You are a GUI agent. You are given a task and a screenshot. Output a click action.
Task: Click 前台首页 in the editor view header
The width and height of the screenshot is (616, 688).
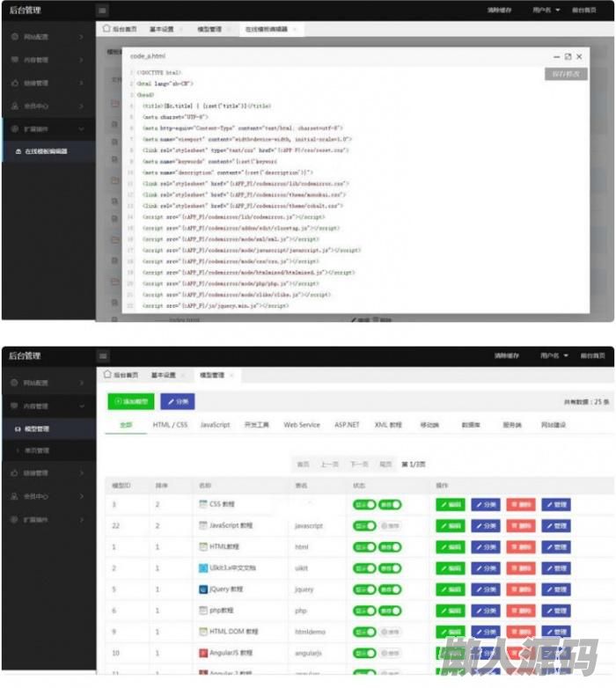click(x=584, y=10)
